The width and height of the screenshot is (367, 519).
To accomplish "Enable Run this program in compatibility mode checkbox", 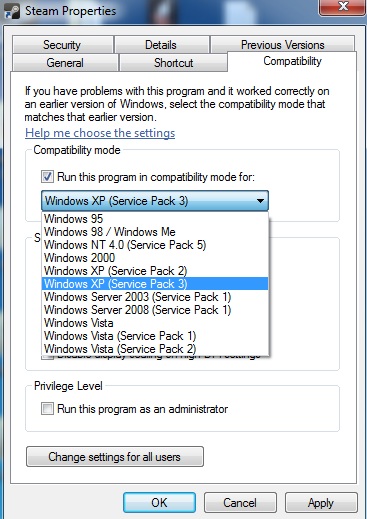I will (x=47, y=177).
